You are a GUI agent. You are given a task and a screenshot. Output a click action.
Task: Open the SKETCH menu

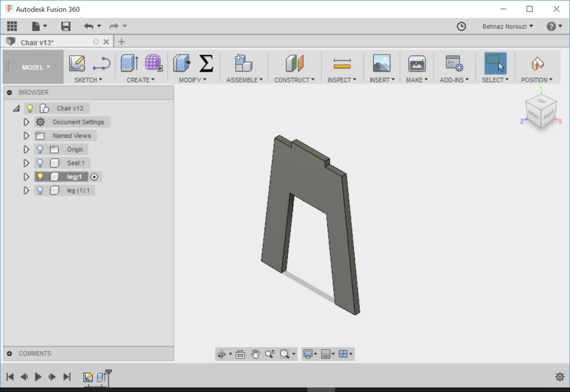[88, 79]
